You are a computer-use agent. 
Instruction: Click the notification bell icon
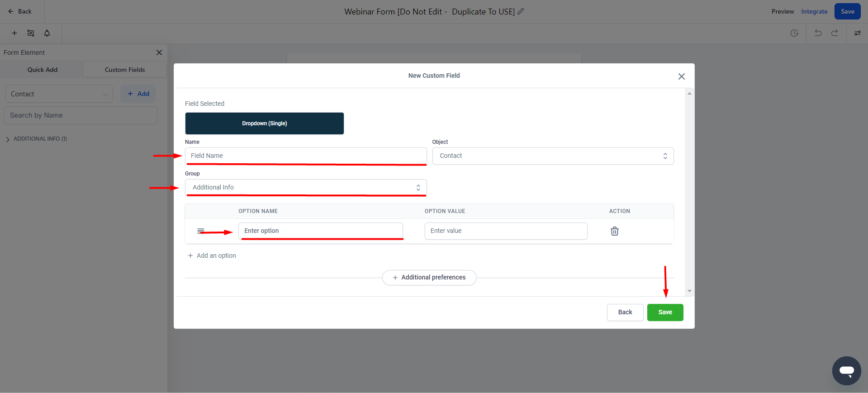pyautogui.click(x=47, y=33)
